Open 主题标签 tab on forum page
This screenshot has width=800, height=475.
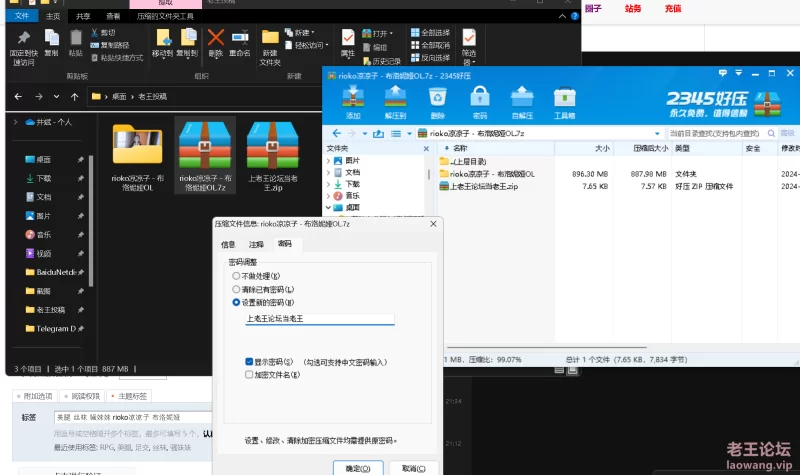tap(130, 396)
